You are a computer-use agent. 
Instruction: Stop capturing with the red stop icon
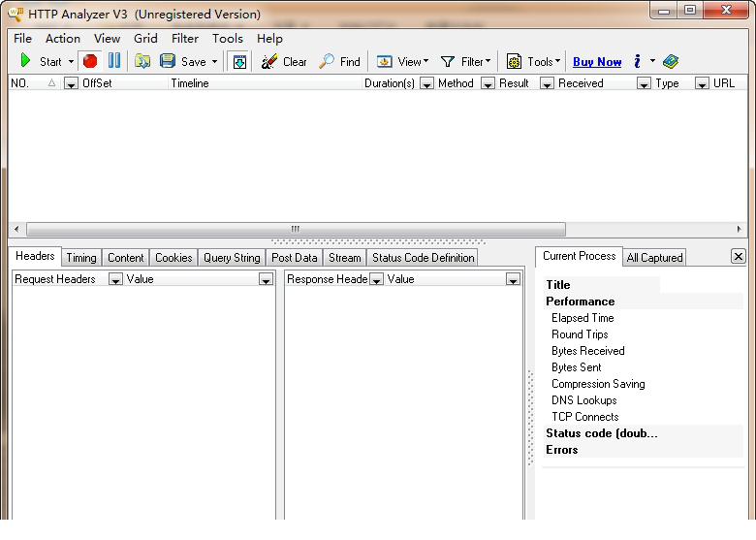click(90, 61)
